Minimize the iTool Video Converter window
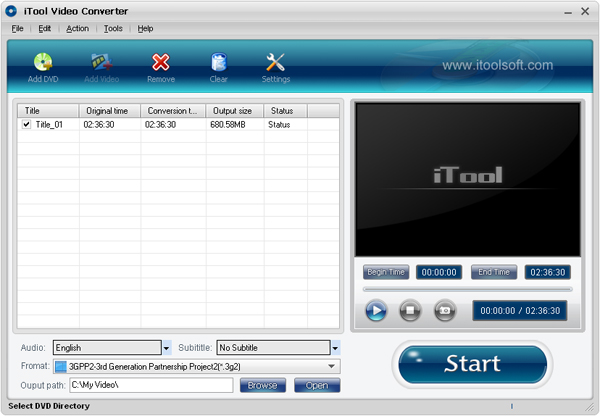Screen dimensions: 600x416 coord(568,12)
